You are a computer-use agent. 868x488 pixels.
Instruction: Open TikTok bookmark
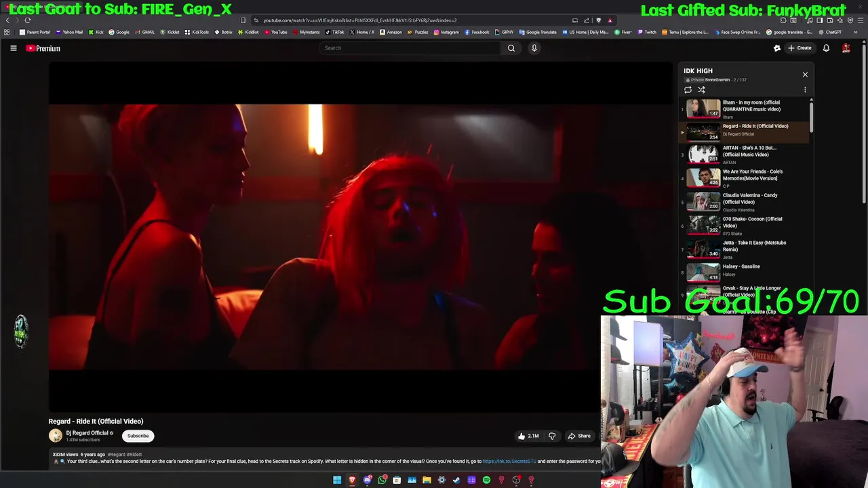[335, 32]
